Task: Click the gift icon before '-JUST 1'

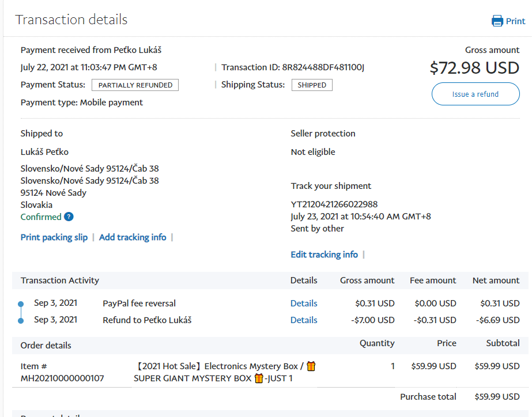Action: coord(259,378)
